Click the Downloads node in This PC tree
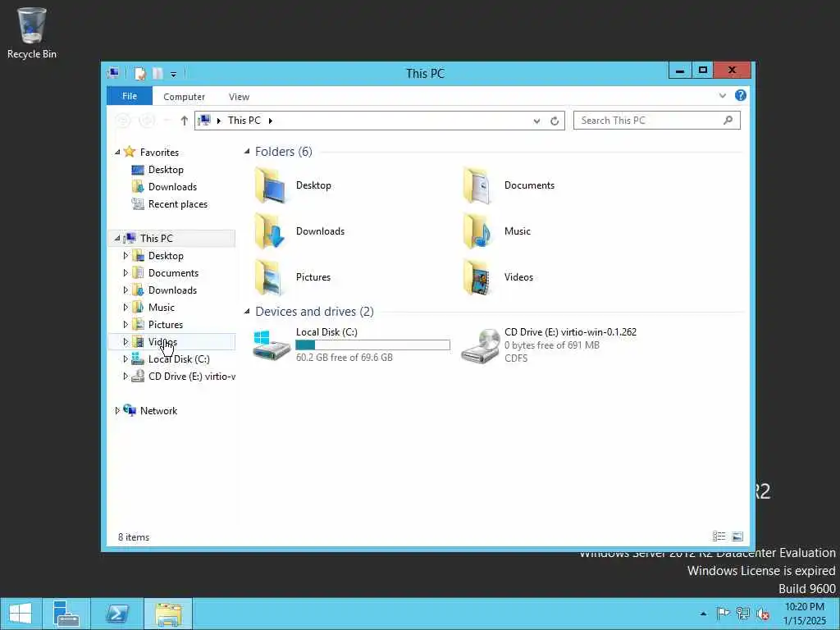This screenshot has height=630, width=840. point(172,290)
